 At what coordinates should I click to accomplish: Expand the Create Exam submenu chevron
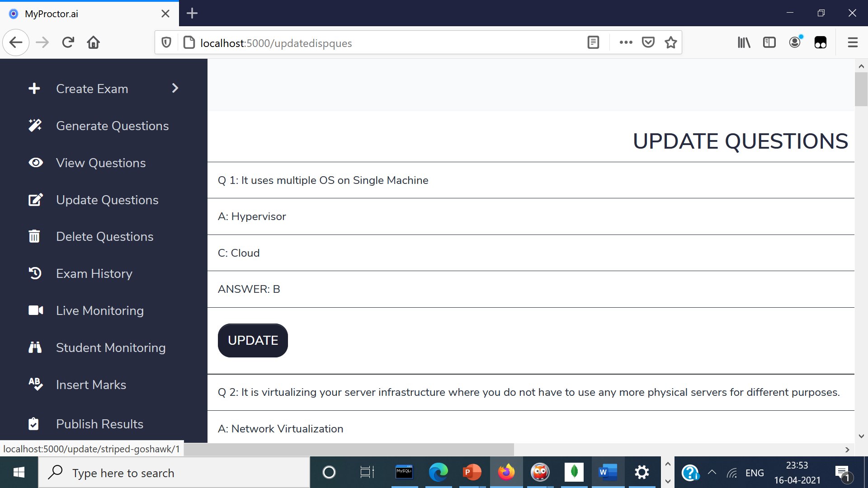point(175,88)
